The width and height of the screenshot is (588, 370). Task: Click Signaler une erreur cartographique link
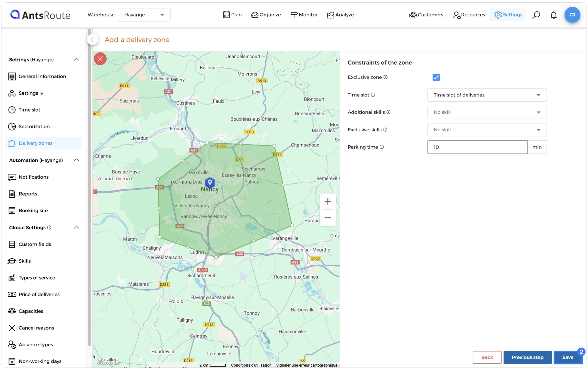307,365
